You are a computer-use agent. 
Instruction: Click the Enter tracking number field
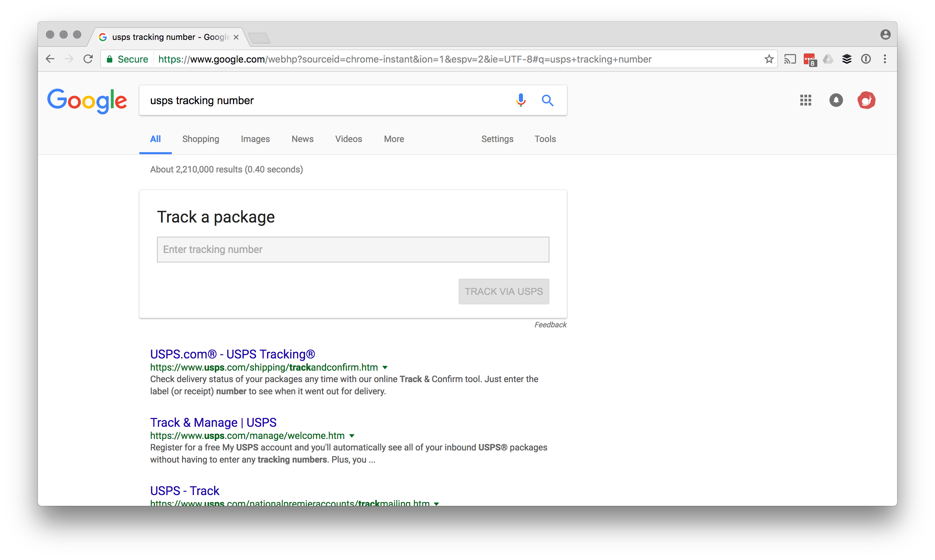point(352,250)
